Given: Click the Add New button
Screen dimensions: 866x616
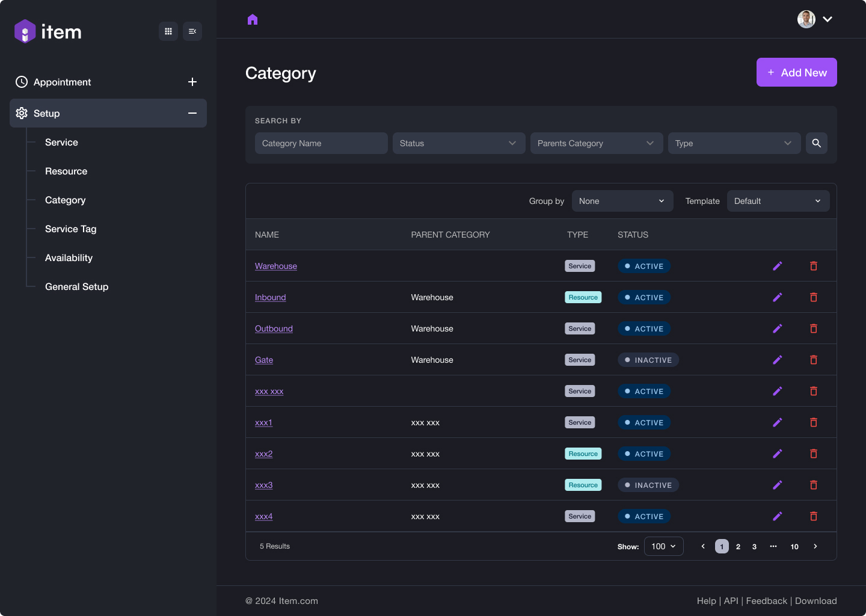Looking at the screenshot, I should (x=797, y=72).
